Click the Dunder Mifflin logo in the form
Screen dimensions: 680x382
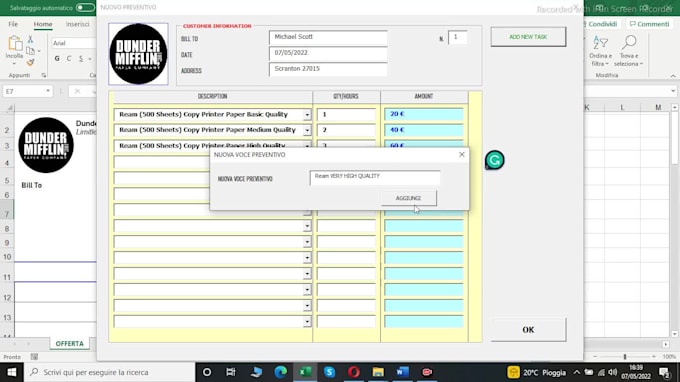138,54
